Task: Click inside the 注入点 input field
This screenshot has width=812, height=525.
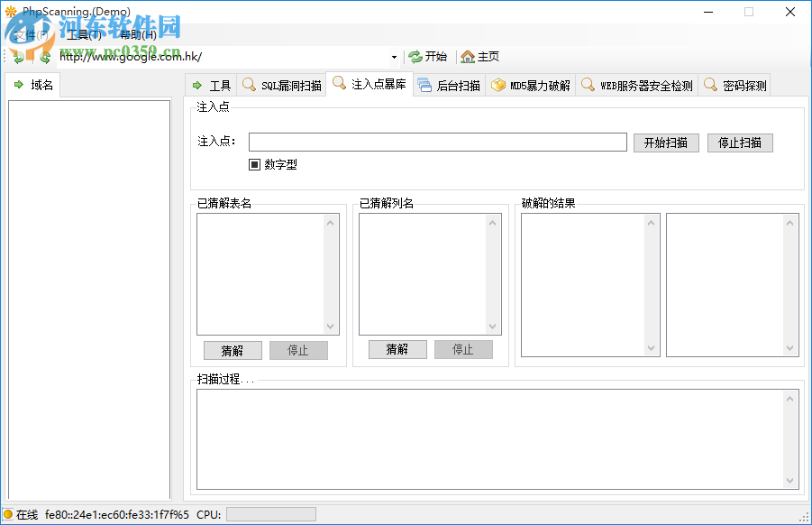Action: coord(437,142)
